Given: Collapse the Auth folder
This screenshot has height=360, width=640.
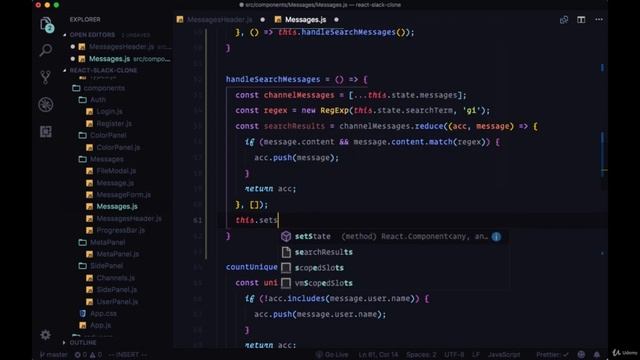Looking at the screenshot, I should 98,100.
